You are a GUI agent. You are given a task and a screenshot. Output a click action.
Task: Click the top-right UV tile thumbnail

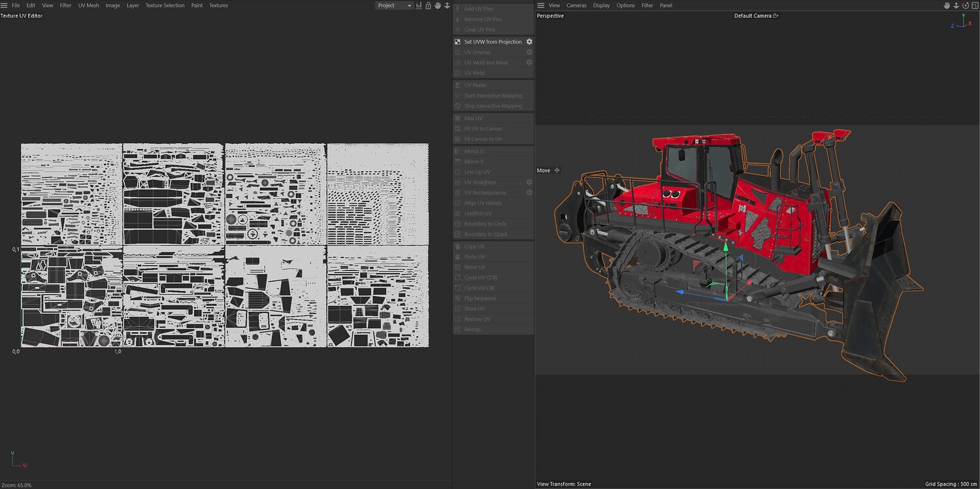click(378, 194)
